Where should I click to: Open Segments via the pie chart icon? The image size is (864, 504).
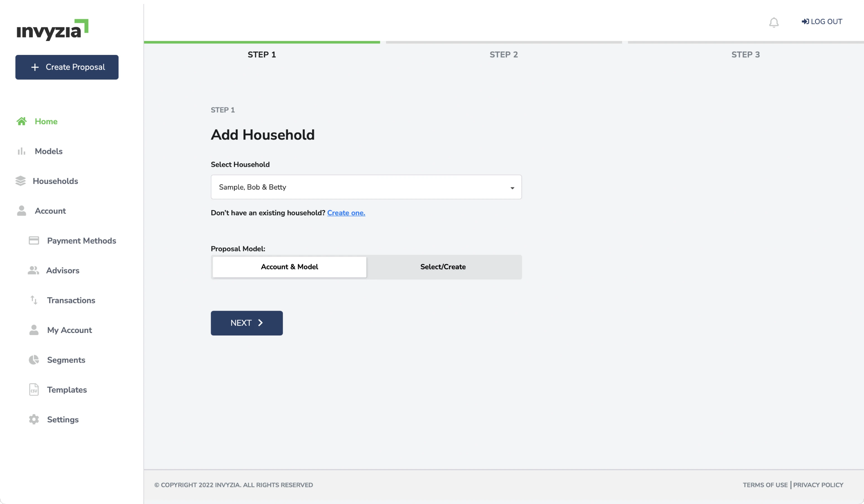tap(33, 360)
